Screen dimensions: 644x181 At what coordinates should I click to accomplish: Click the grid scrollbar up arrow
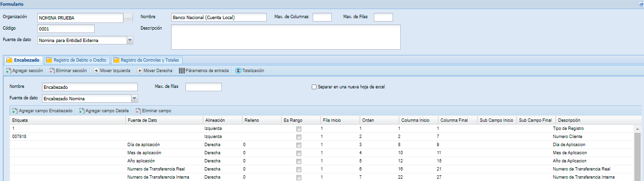[637, 129]
